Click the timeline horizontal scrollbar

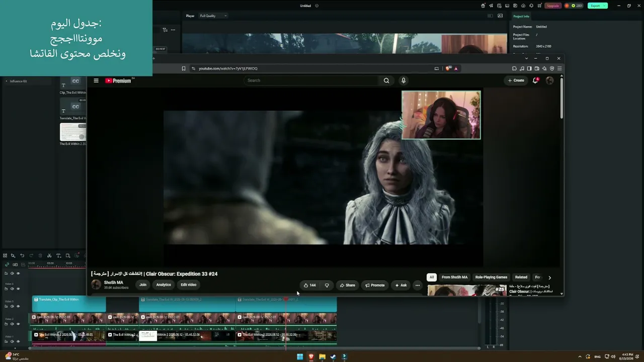(x=254, y=348)
